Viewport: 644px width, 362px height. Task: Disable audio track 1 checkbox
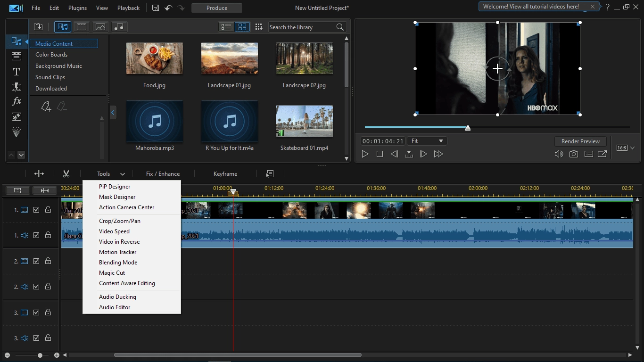pos(36,235)
